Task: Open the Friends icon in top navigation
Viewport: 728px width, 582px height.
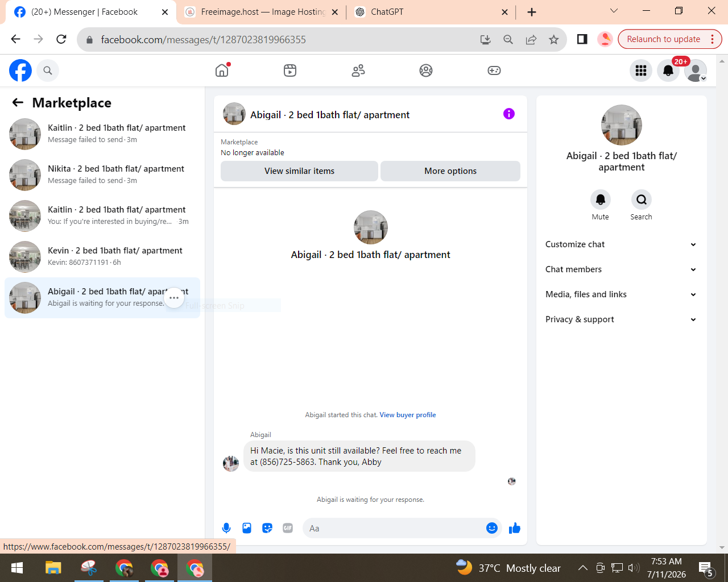Action: click(358, 70)
